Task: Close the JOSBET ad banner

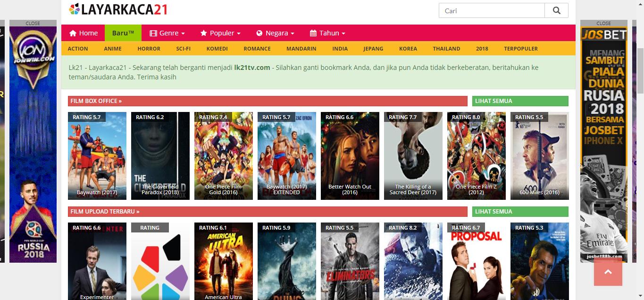Action: pyautogui.click(x=604, y=23)
